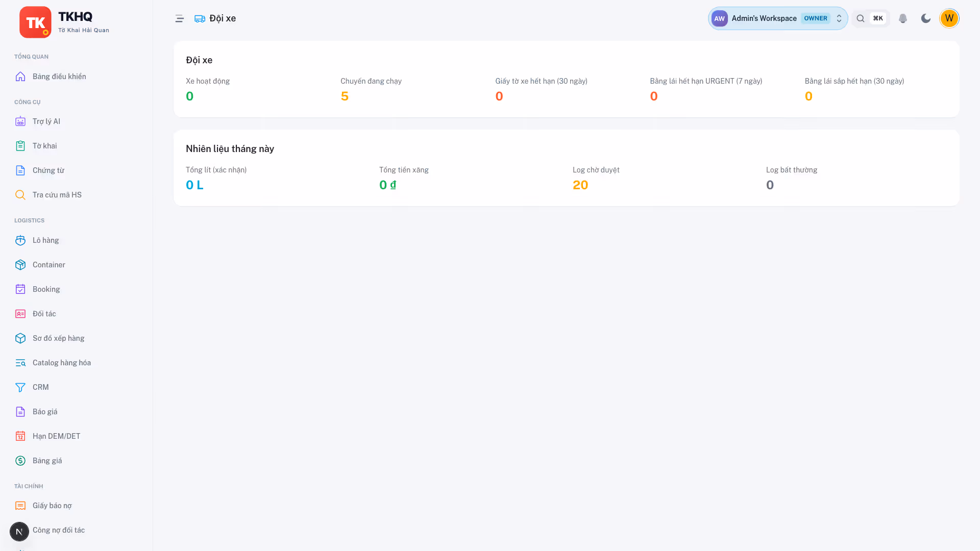
Task: Click the Booking calendar icon
Action: [20, 289]
